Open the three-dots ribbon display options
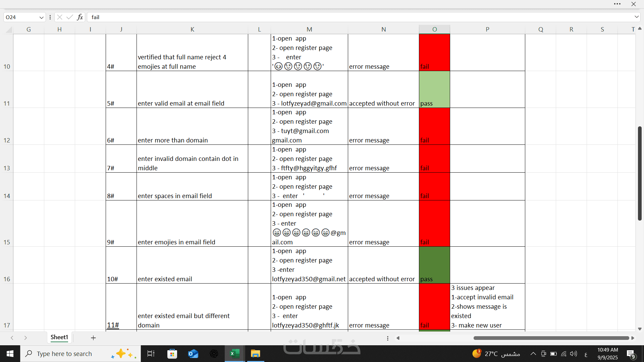This screenshot has width=644, height=362. (617, 4)
